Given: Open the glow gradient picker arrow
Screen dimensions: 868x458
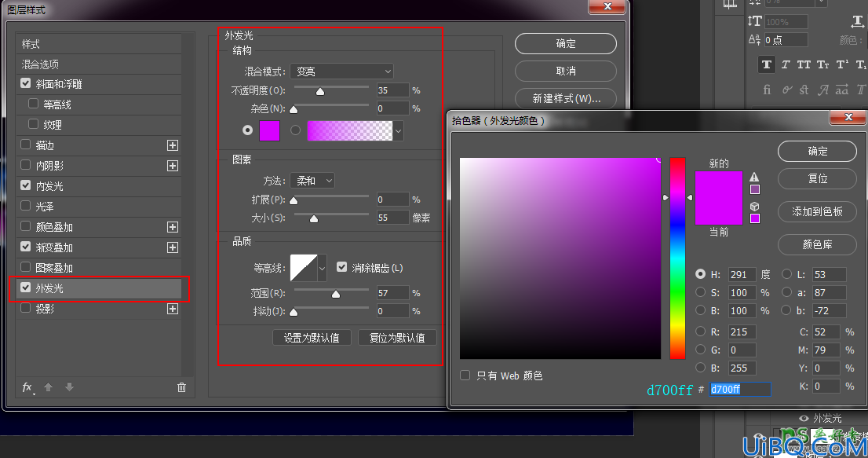Looking at the screenshot, I should coord(398,131).
